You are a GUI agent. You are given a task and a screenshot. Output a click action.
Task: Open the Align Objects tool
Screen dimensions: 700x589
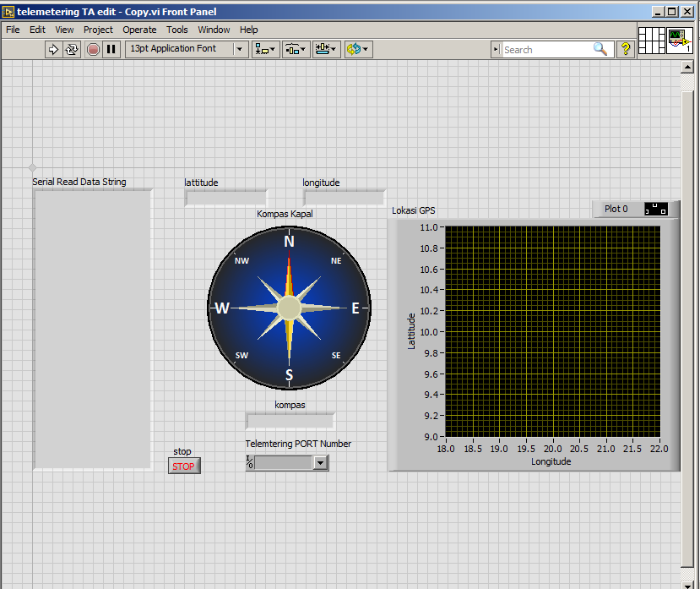[x=265, y=49]
